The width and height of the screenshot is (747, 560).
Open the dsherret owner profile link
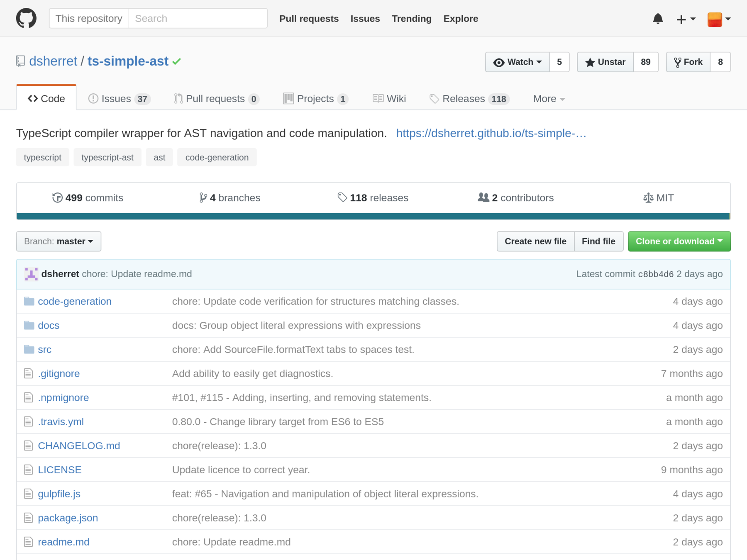click(53, 61)
